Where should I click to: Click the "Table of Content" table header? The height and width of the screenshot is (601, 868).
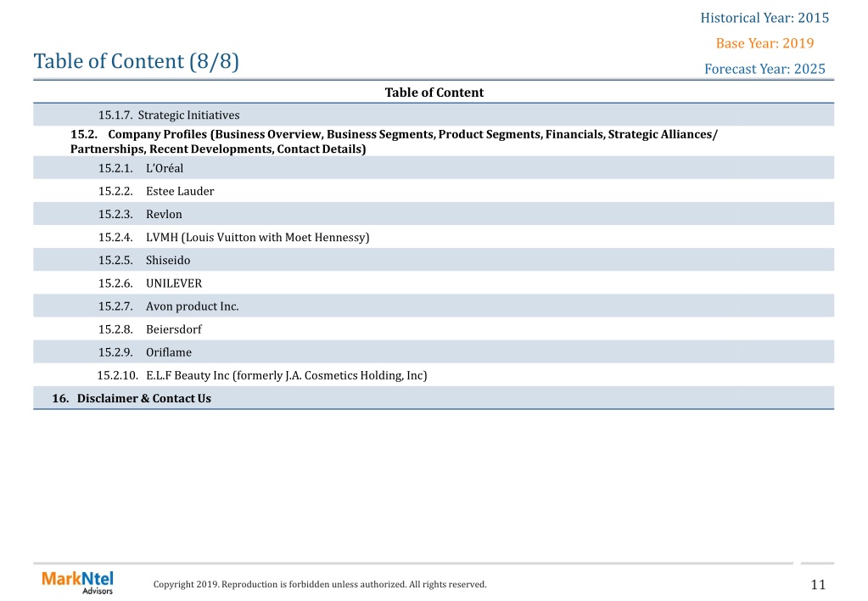point(434,93)
